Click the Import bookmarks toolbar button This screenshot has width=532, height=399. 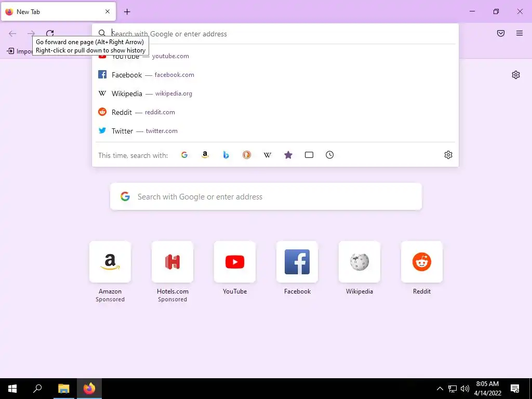click(x=19, y=51)
